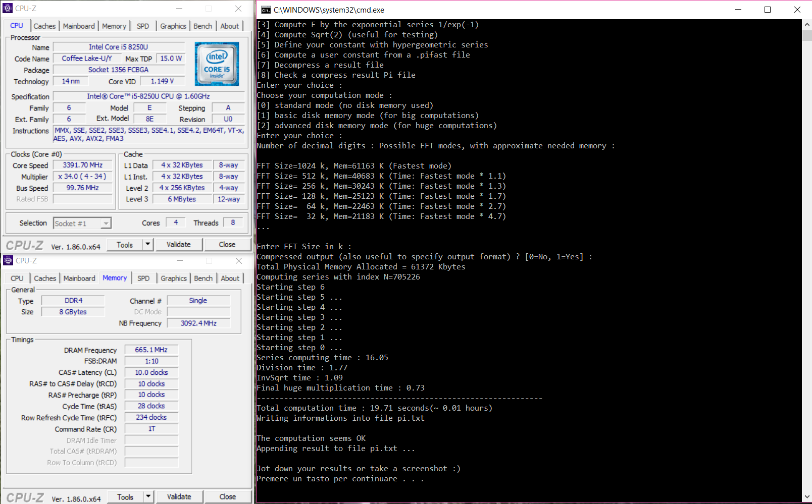The width and height of the screenshot is (812, 504).
Task: Click Close button in bottom CPU-Z window
Action: (228, 497)
